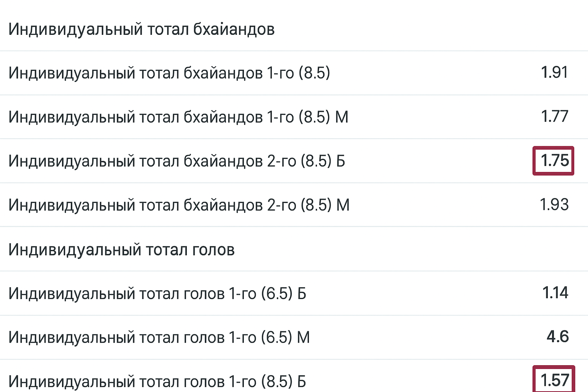Click the label Индивидуальный тотал бхайандов 2-го (8.5) М
Viewport: 588px width, 392px height.
[x=179, y=205]
